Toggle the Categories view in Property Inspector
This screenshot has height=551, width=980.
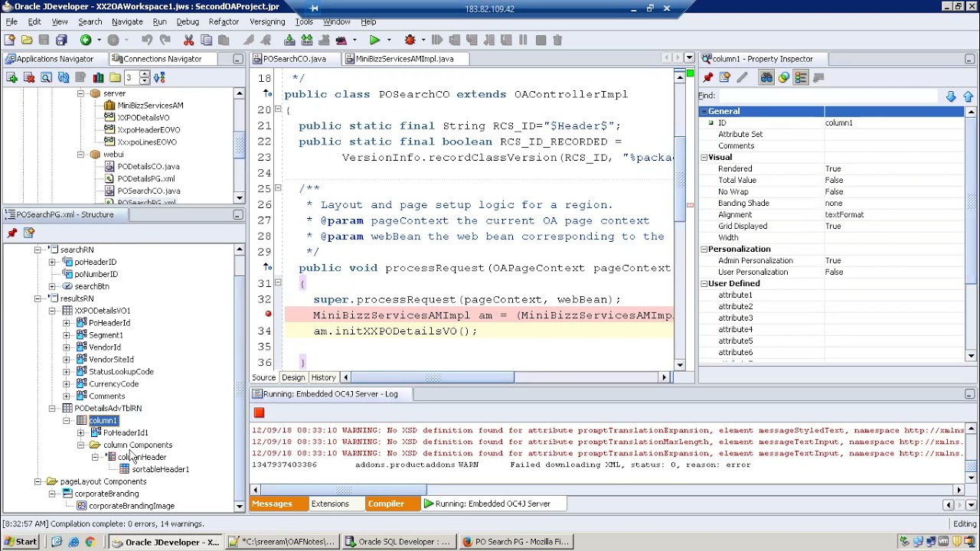pos(801,77)
